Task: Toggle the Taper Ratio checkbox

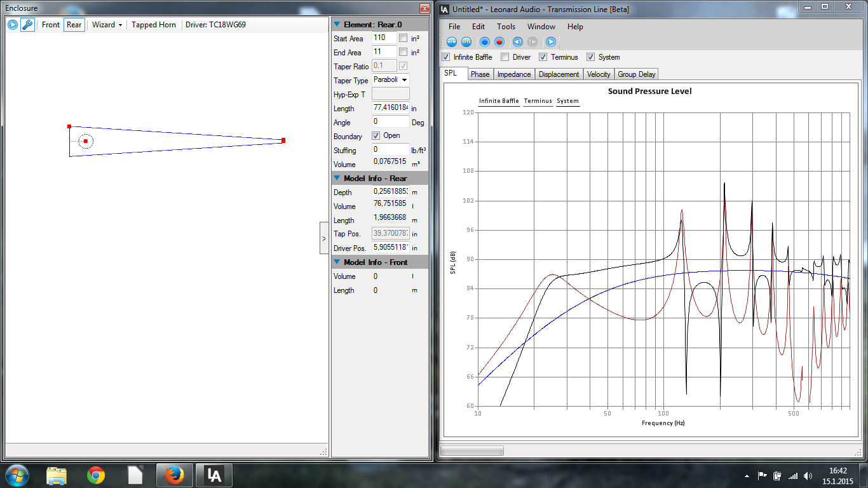Action: pyautogui.click(x=403, y=66)
